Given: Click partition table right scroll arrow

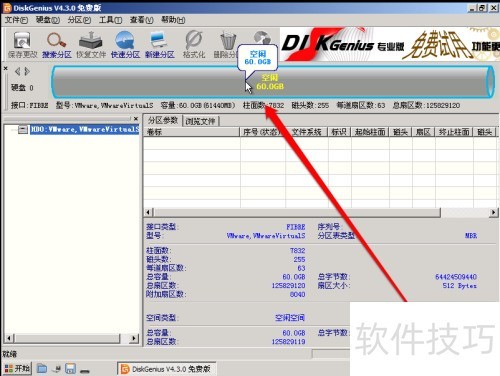Looking at the screenshot, I should pyautogui.click(x=493, y=212).
